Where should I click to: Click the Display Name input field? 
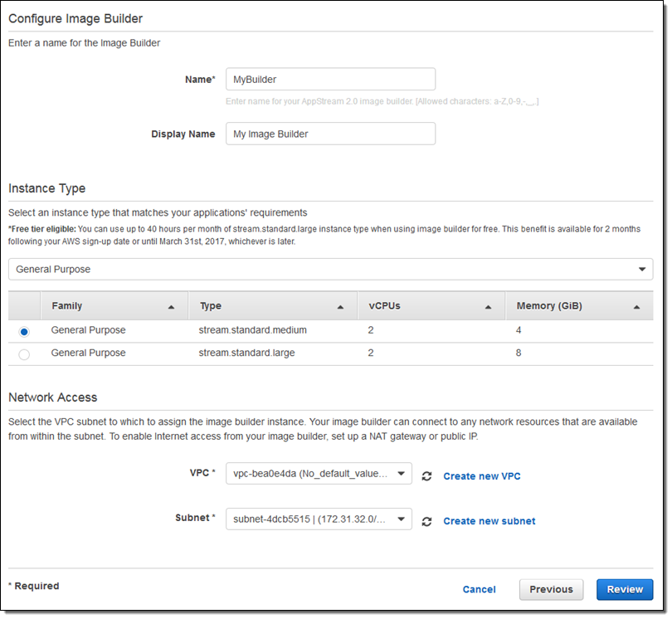[x=330, y=134]
